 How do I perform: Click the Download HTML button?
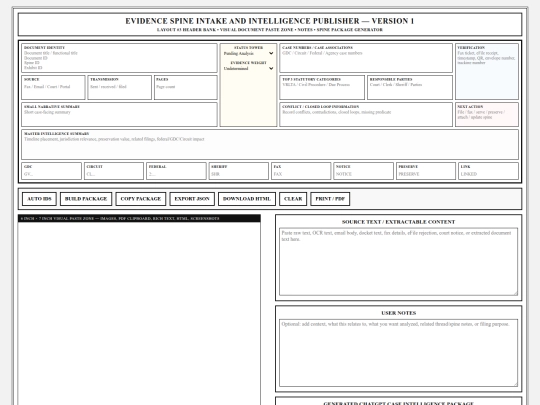point(247,199)
